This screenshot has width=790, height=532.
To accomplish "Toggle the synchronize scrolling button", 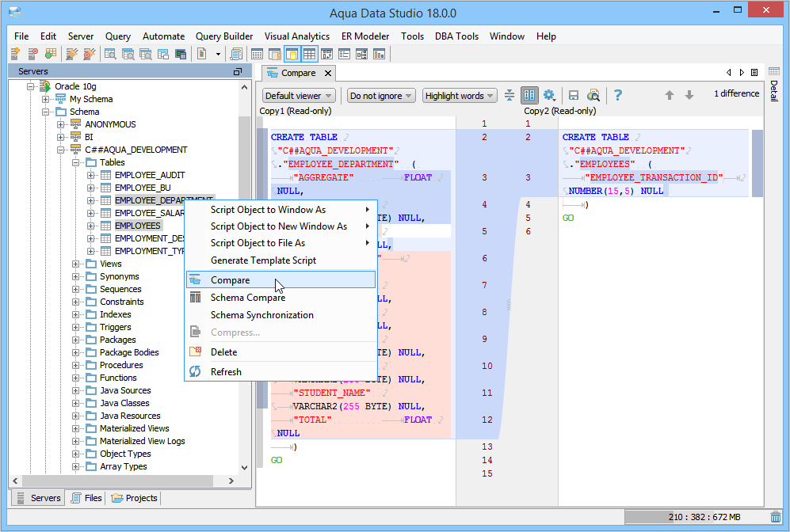I will [529, 95].
